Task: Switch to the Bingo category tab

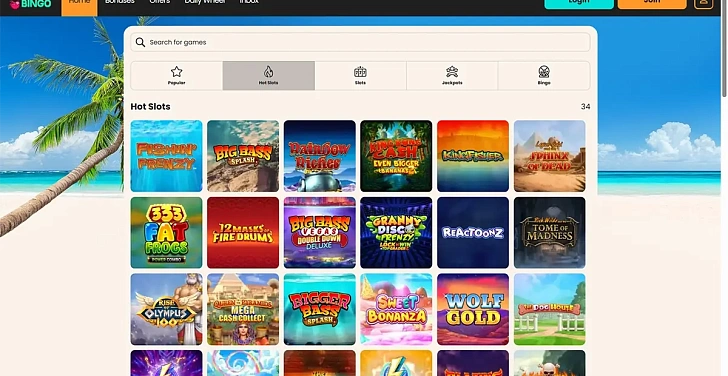Action: pyautogui.click(x=544, y=76)
